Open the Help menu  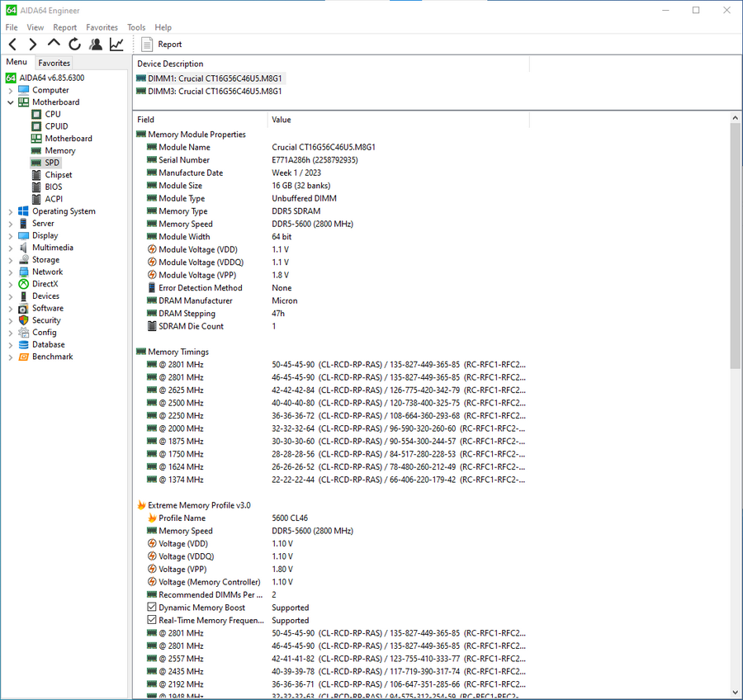click(163, 27)
